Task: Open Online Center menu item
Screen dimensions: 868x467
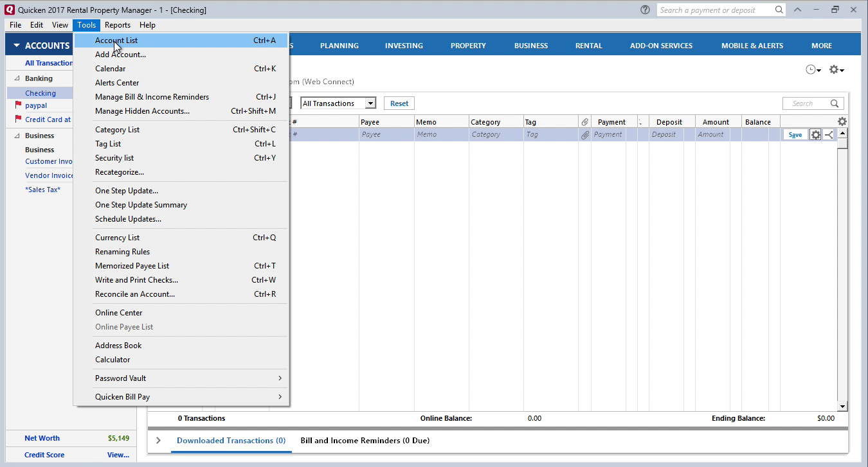Action: (181, 313)
